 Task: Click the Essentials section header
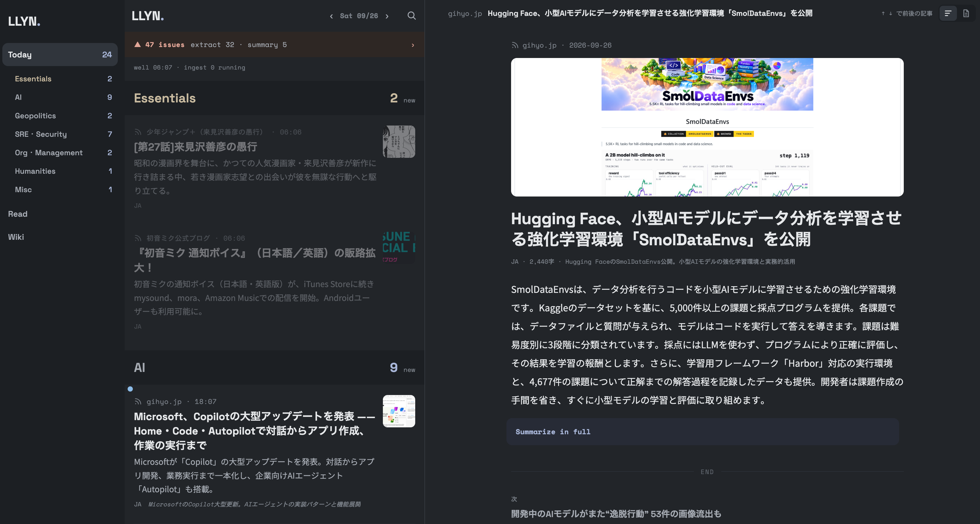[x=274, y=98]
